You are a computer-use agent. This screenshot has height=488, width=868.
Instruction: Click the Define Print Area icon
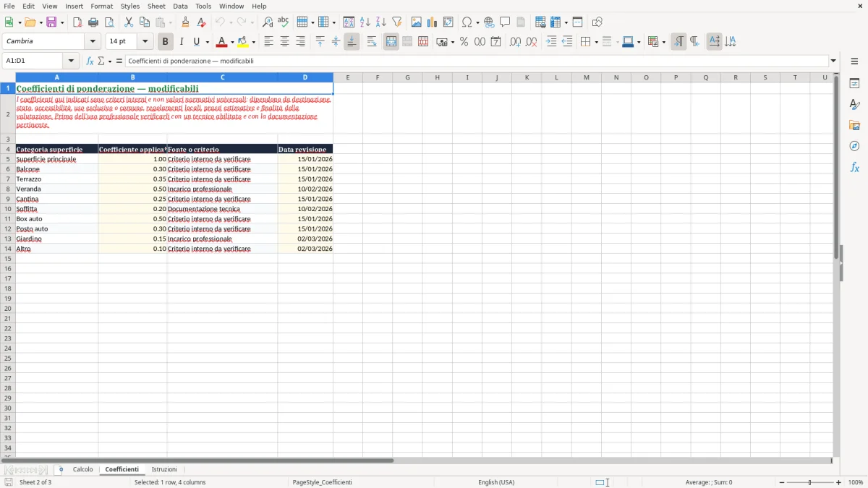[540, 22]
